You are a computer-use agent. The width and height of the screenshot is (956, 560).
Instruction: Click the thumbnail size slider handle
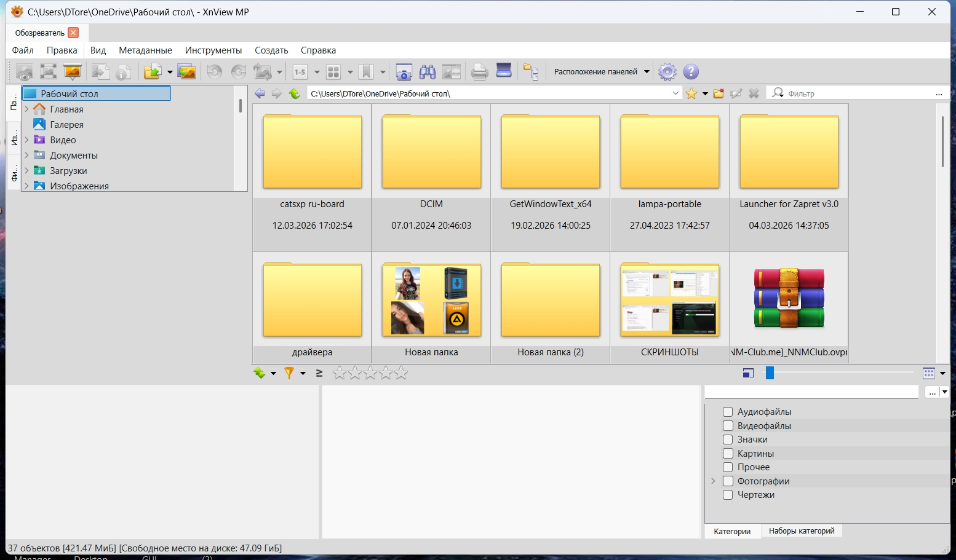[x=770, y=373]
